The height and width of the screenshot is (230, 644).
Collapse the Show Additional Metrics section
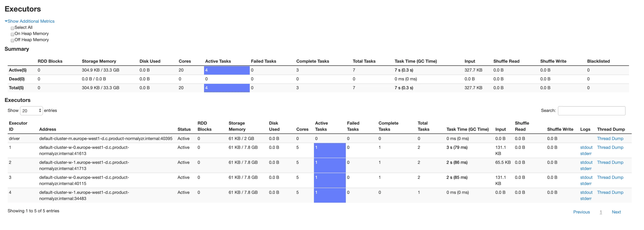(x=31, y=21)
